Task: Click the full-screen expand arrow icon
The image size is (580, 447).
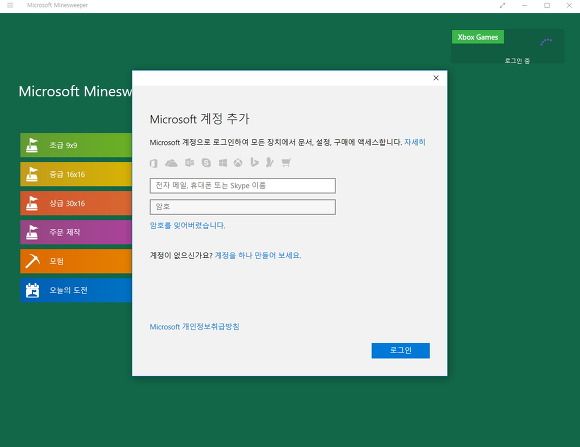Action: (x=502, y=5)
